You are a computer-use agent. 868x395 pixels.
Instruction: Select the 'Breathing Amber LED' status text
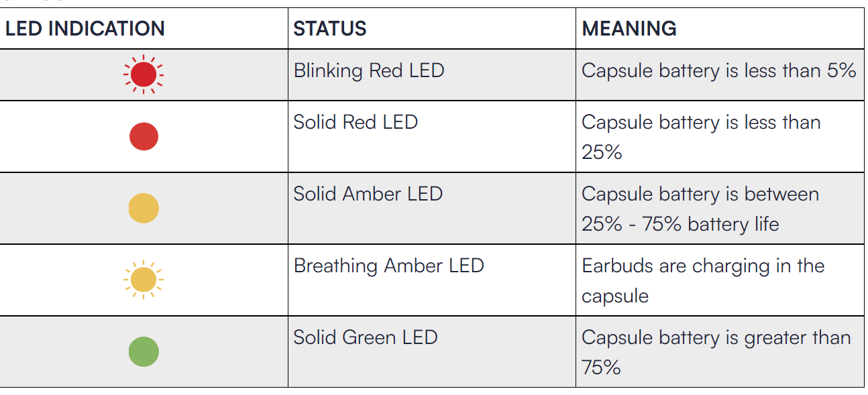[x=388, y=266]
